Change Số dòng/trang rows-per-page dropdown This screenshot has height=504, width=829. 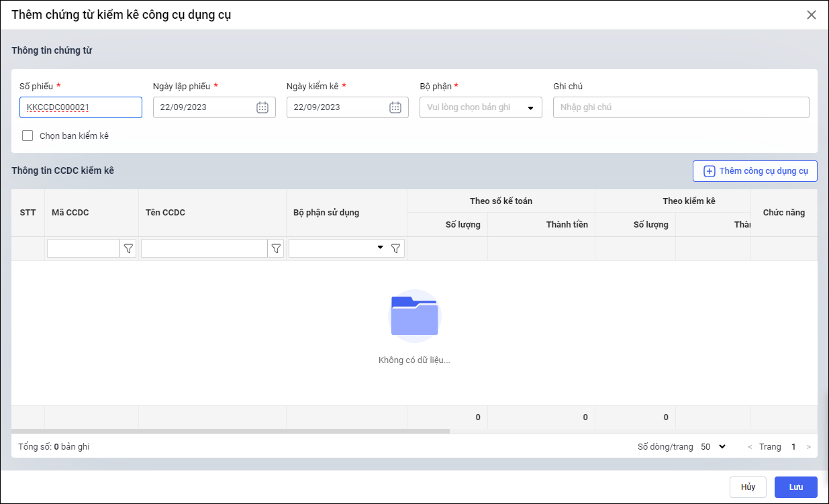pyautogui.click(x=713, y=447)
